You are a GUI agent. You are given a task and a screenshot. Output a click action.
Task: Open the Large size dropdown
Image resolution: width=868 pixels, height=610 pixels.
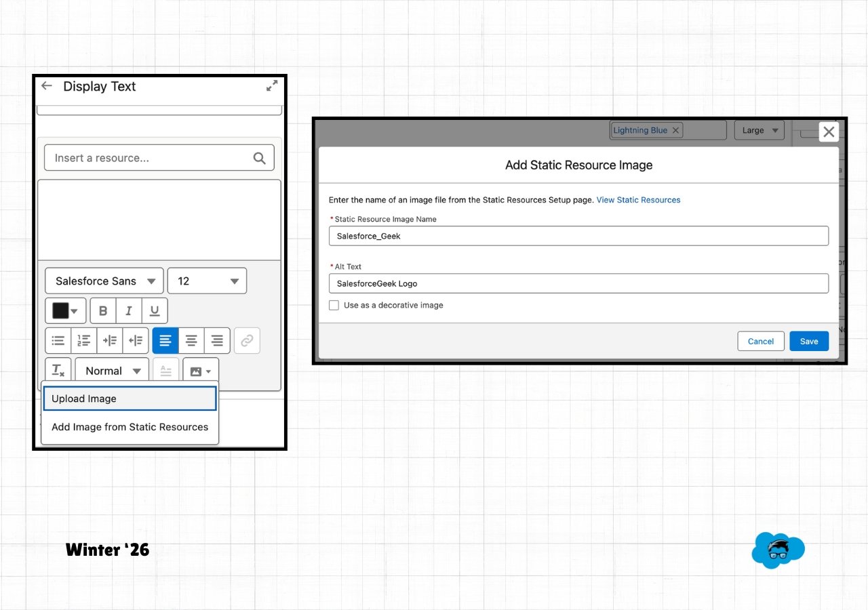point(759,130)
